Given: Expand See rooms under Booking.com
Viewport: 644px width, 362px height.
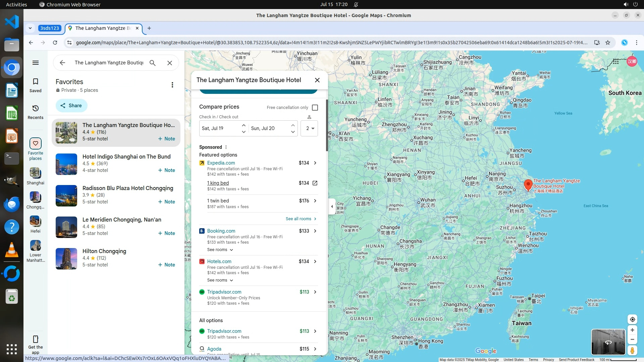Looking at the screenshot, I should pyautogui.click(x=220, y=250).
